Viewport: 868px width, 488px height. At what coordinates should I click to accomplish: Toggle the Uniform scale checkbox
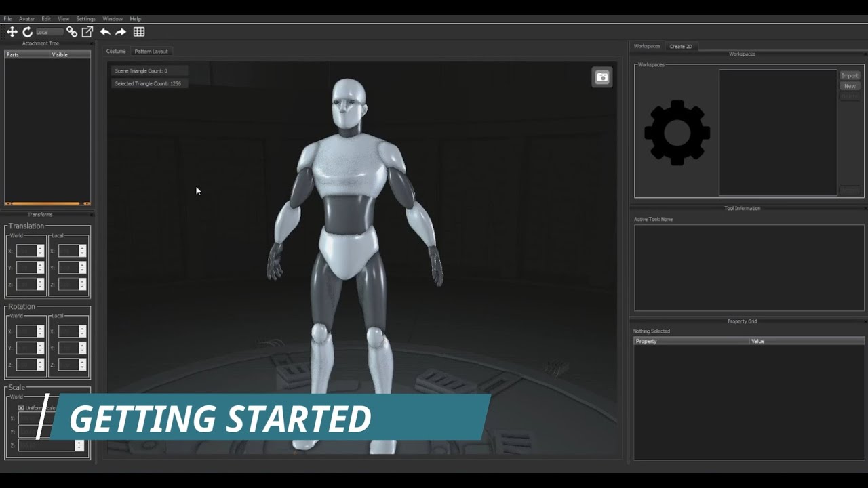(x=21, y=408)
